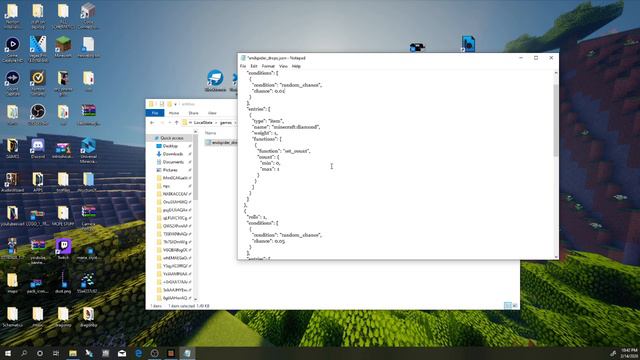Select Pictures in Explorer sidebar
The image size is (640, 360).
click(170, 170)
